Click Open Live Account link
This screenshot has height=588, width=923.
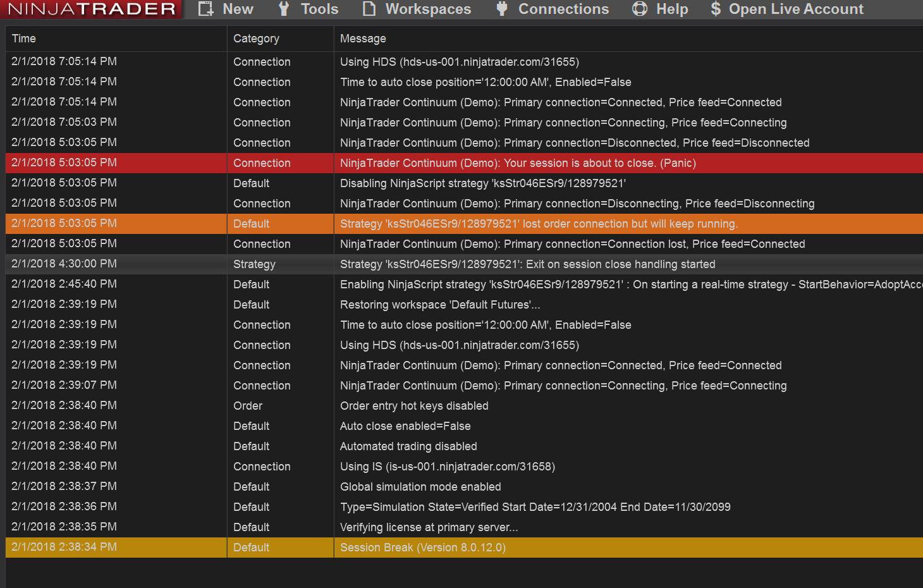tap(796, 9)
